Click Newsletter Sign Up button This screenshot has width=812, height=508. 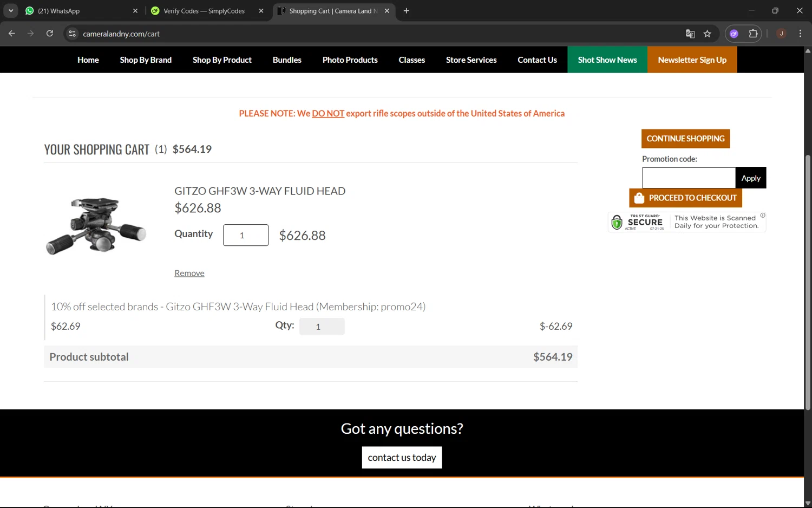692,60
